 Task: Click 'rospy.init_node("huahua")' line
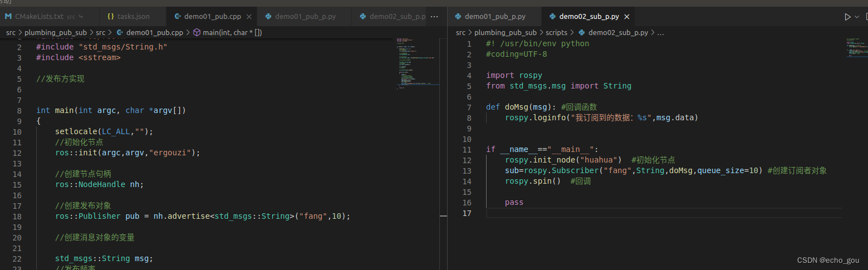(x=563, y=160)
